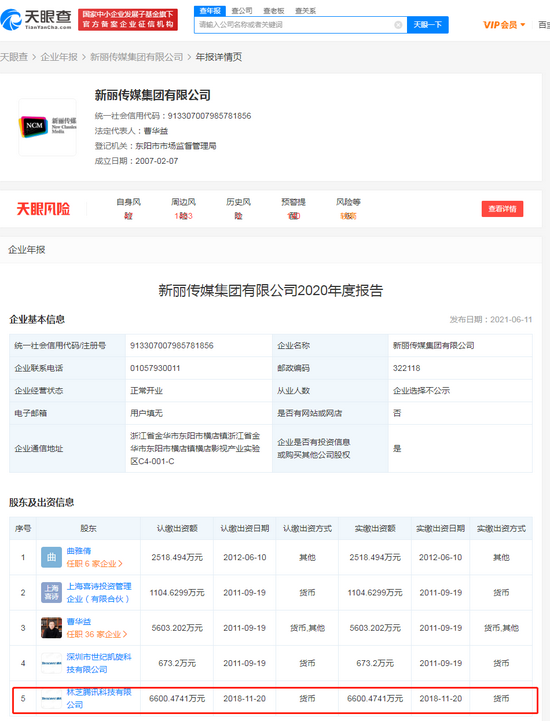550x721 pixels.
Task: Open shareholder 曲雅倩 link
Action: click(x=79, y=551)
